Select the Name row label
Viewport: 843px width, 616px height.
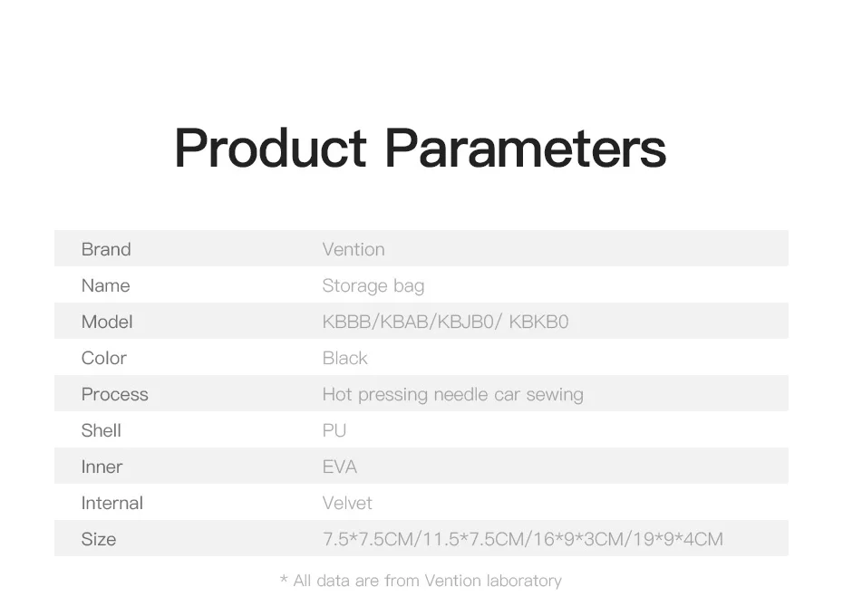105,285
